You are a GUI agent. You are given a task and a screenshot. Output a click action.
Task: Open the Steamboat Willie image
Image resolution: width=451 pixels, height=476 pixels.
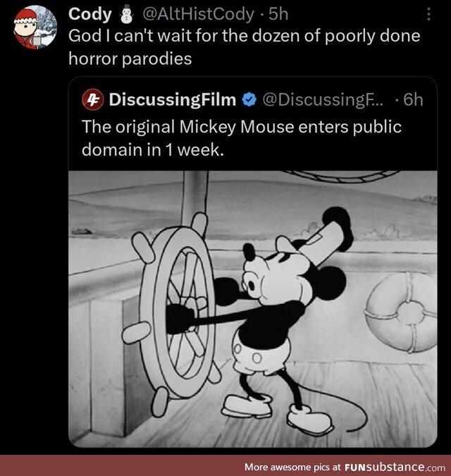[253, 309]
